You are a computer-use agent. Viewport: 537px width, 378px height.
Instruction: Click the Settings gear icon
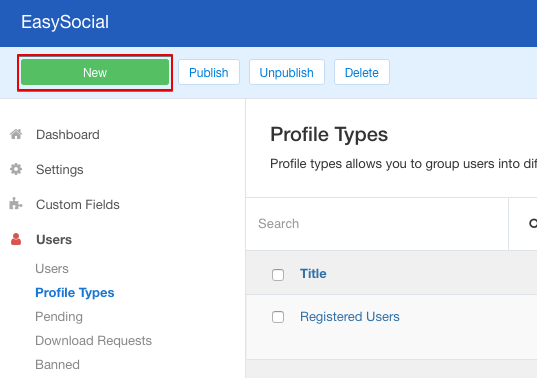pos(16,169)
